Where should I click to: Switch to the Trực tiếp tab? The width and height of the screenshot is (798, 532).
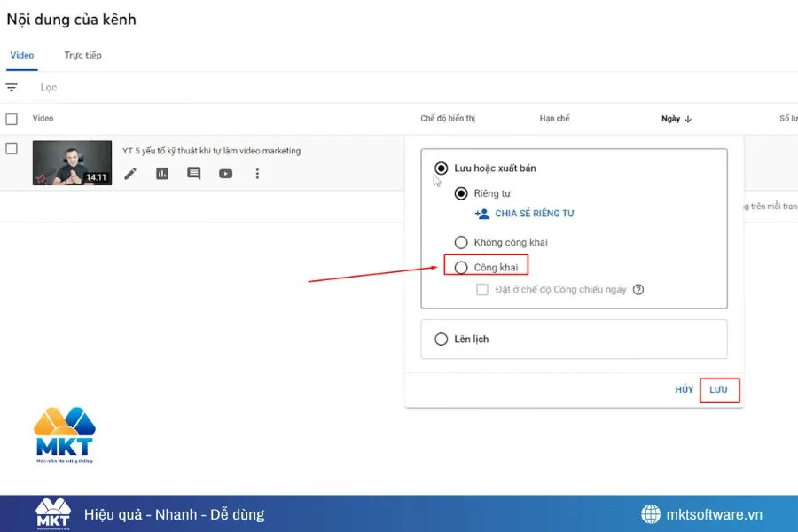(85, 55)
